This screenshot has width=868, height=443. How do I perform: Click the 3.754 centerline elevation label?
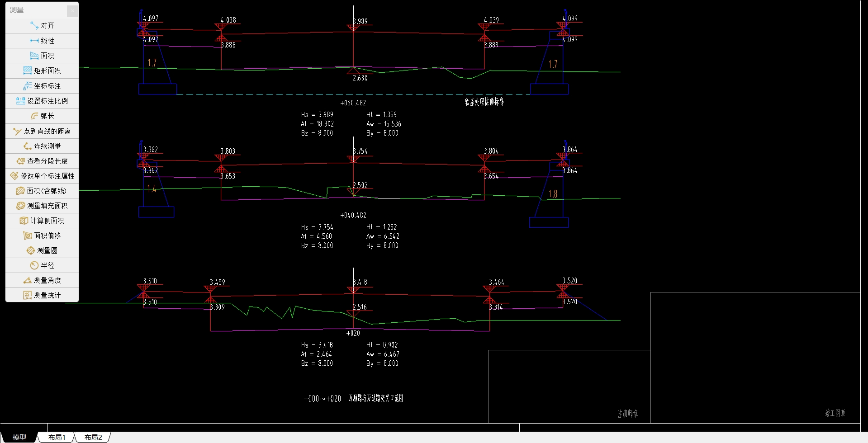(x=360, y=151)
